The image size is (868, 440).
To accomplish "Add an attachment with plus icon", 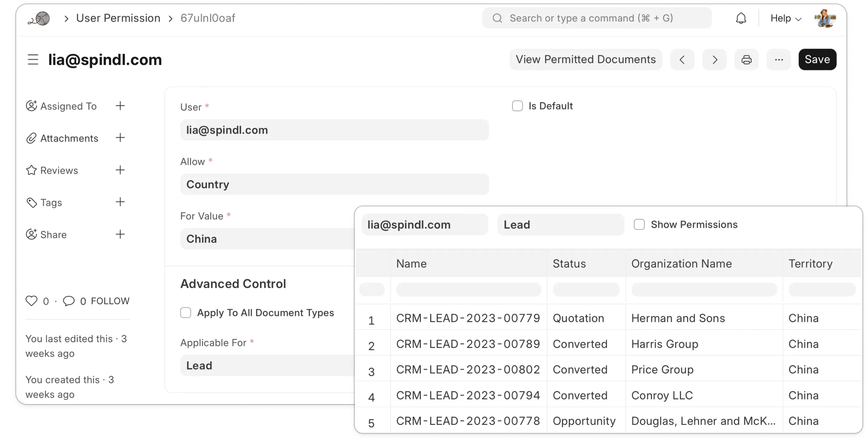I will pos(120,138).
